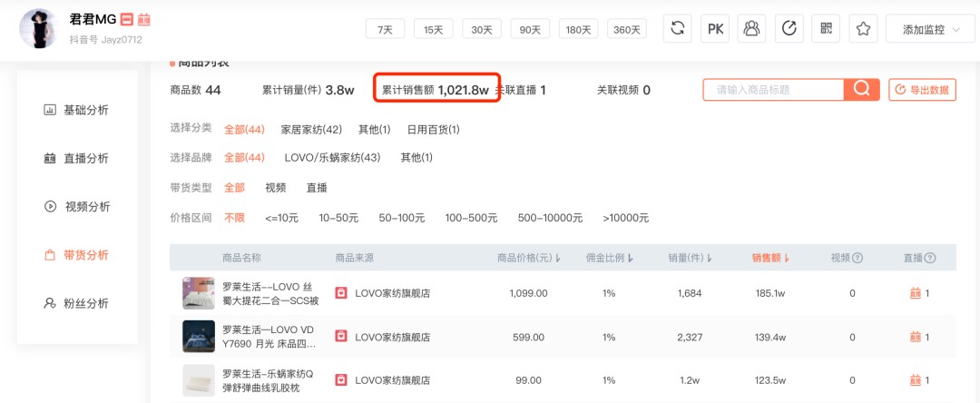Set price range to 不限
This screenshot has width=980, height=403.
(x=234, y=218)
